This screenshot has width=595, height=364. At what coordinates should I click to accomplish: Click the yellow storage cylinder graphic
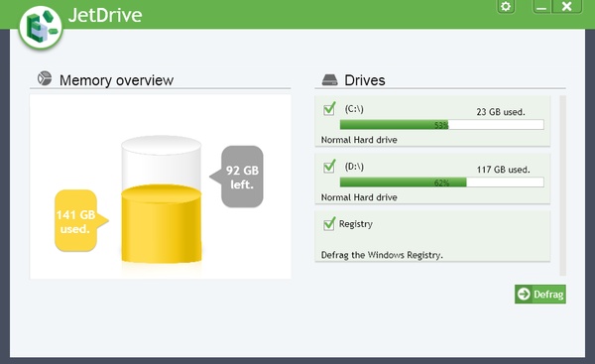[162, 199]
